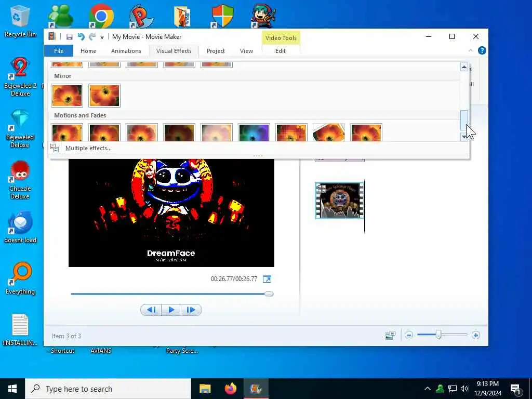The height and width of the screenshot is (399, 532).
Task: Apply the third Motions and Fades effect
Action: 142,132
